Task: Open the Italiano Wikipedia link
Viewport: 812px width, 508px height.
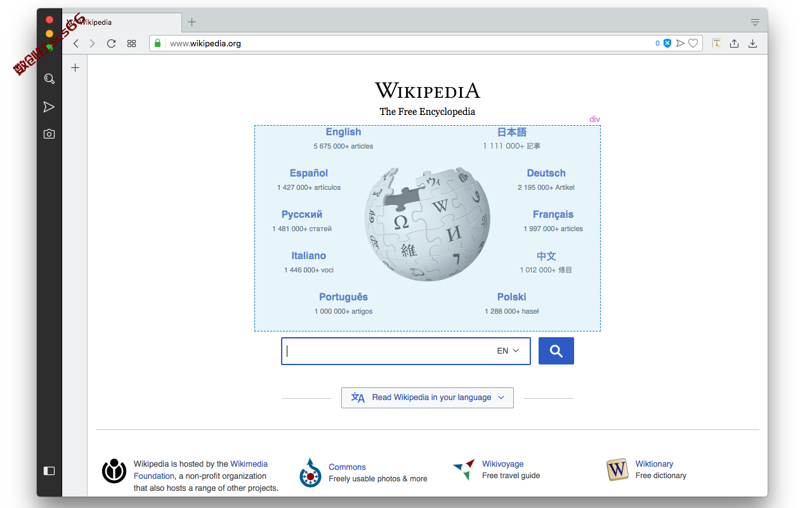Action: (309, 256)
